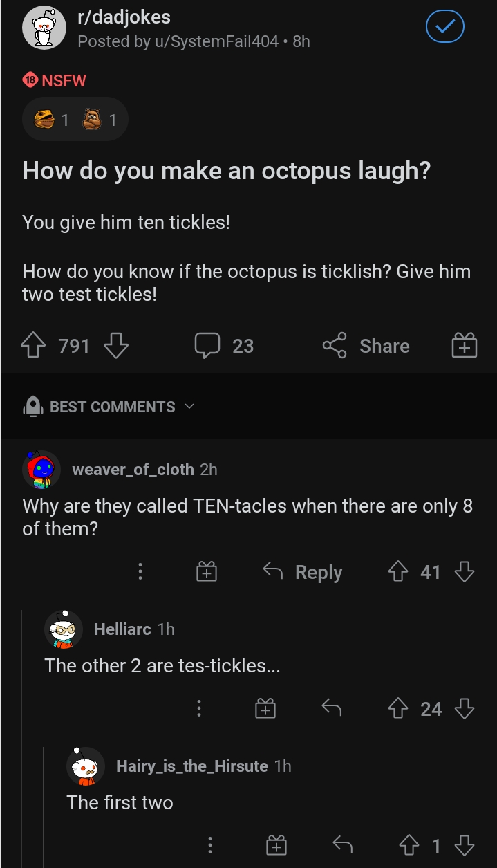The height and width of the screenshot is (868, 497).
Task: Click the award icon beside Helliarc's comment
Action: pos(265,708)
